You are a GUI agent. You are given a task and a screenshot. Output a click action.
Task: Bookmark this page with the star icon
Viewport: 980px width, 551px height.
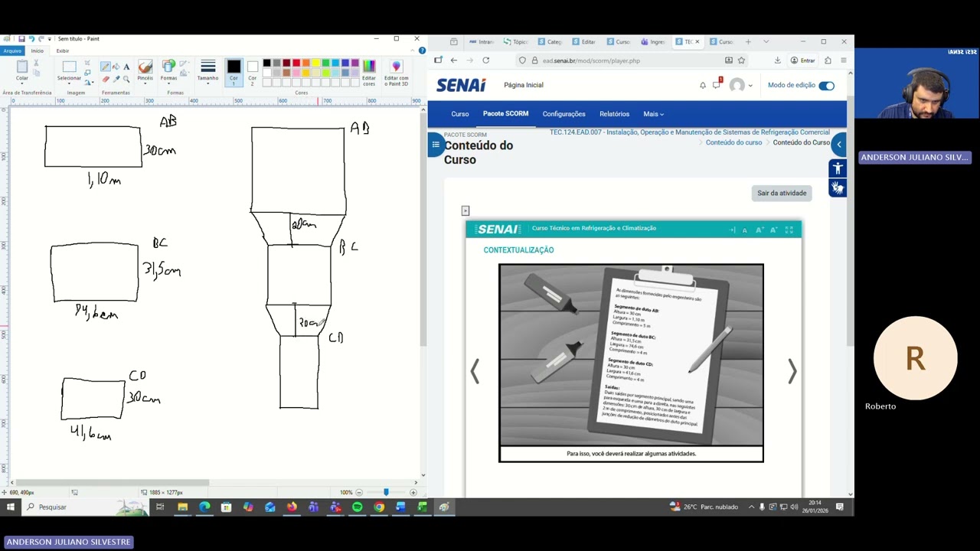pos(741,60)
